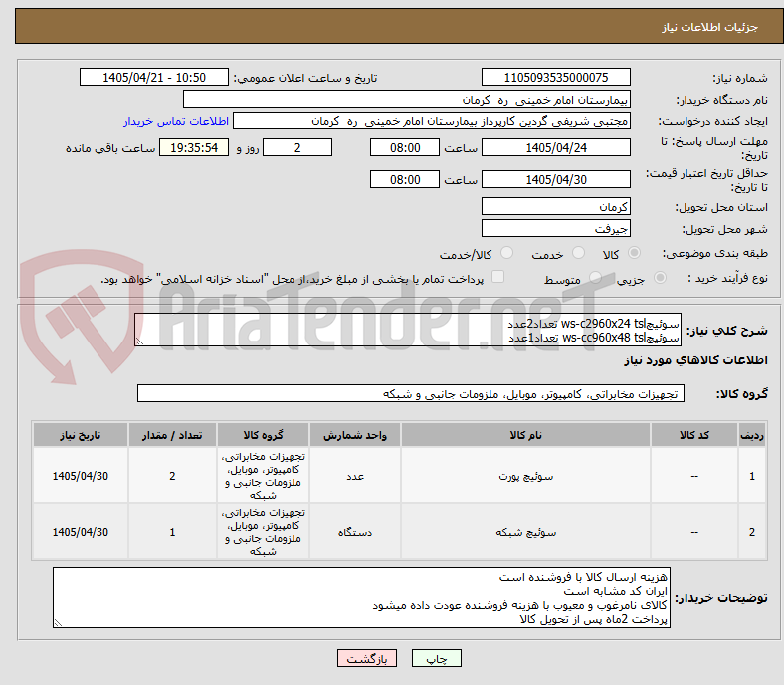Click the unit cell عدد in row 1
The width and height of the screenshot is (784, 685).
355,476
